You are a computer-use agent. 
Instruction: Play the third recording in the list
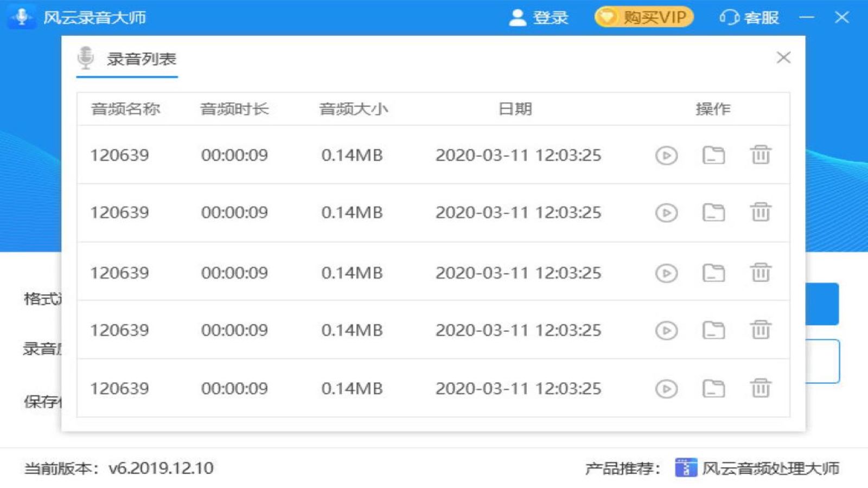[x=666, y=272]
